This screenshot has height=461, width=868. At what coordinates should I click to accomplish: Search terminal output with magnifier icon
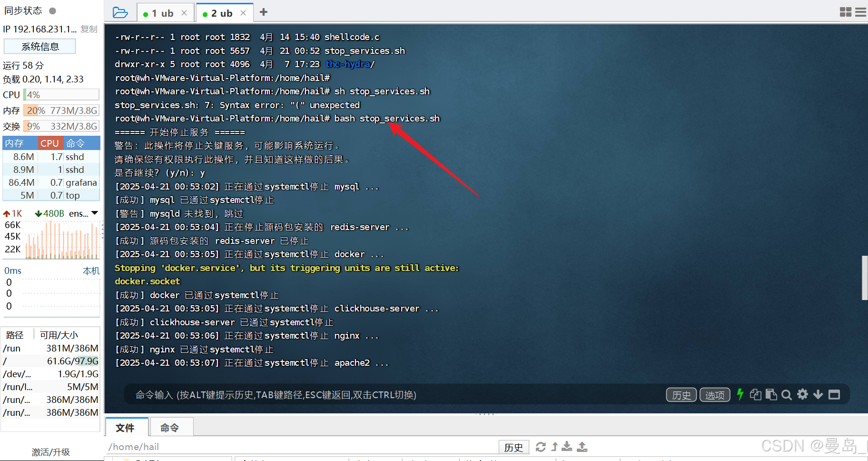pyautogui.click(x=787, y=394)
